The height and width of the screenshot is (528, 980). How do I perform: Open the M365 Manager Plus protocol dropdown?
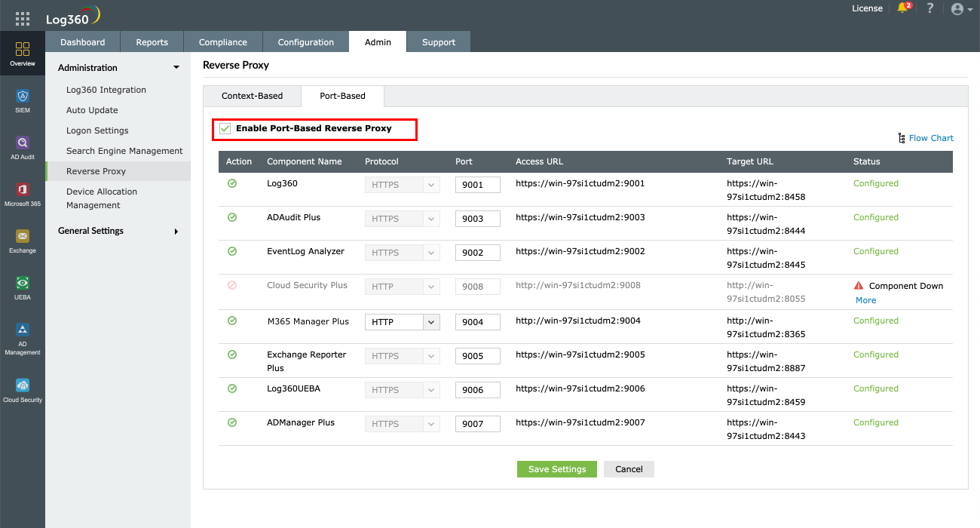pos(402,322)
